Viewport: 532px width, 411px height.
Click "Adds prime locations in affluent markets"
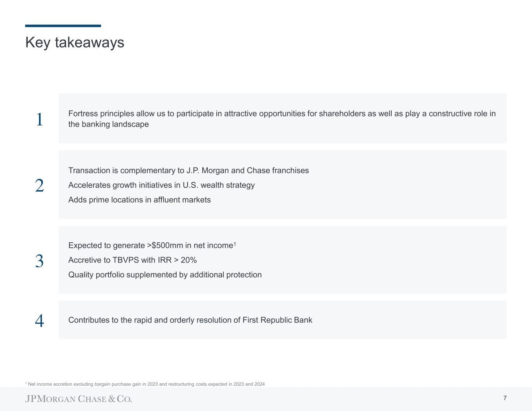coord(139,200)
